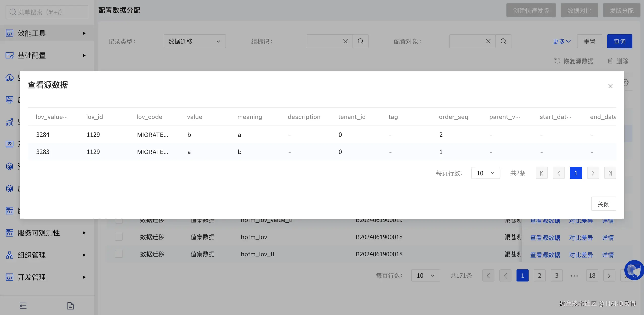The image size is (644, 315).
Task: Click the floating assistant chat icon
Action: coord(634,270)
